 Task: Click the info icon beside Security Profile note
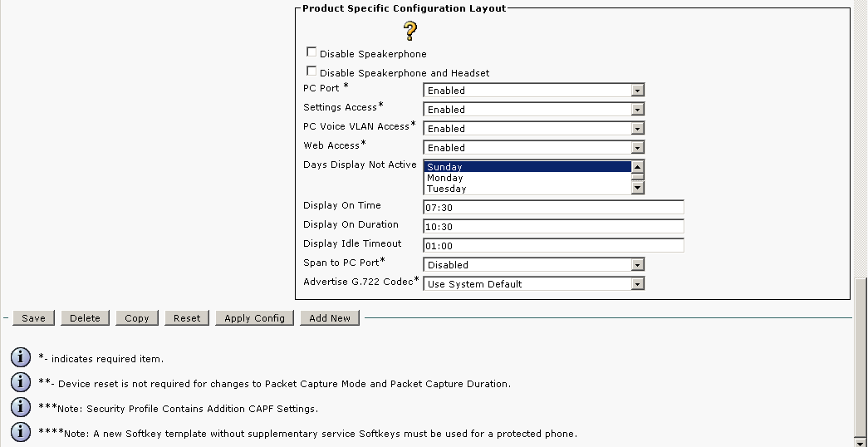tap(21, 408)
